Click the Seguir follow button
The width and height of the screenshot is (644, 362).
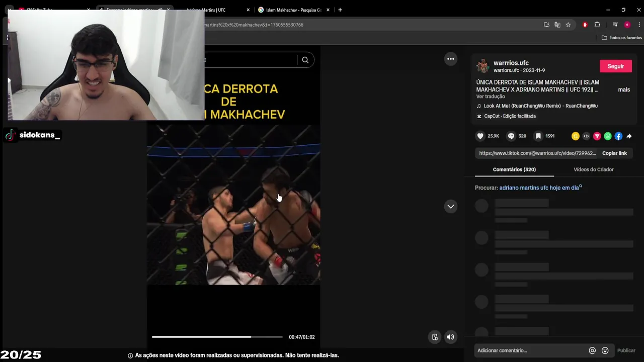615,66
